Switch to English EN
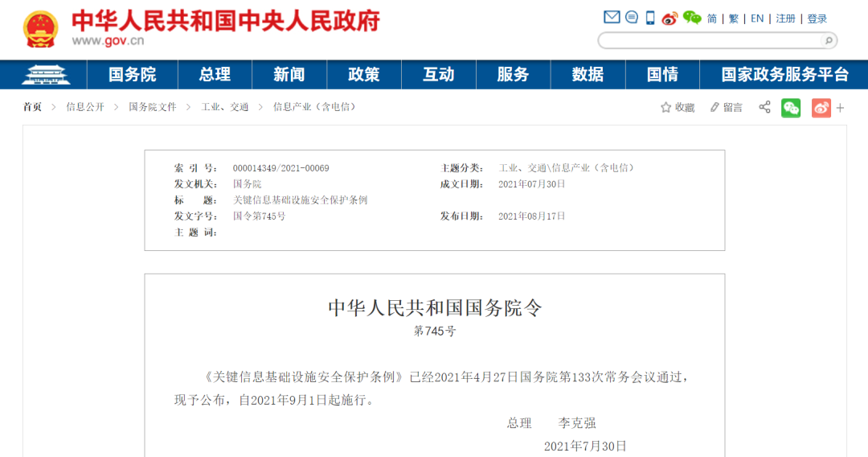The height and width of the screenshot is (457, 868). click(x=757, y=19)
